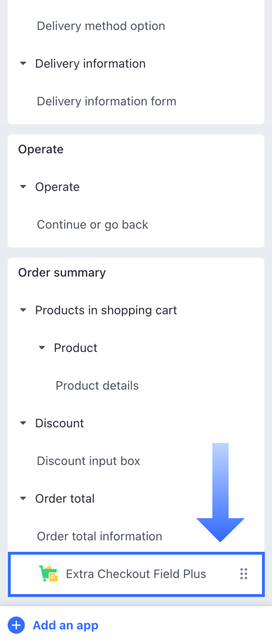Click the Order total label
Screen dimensions: 272x644
coord(65,499)
